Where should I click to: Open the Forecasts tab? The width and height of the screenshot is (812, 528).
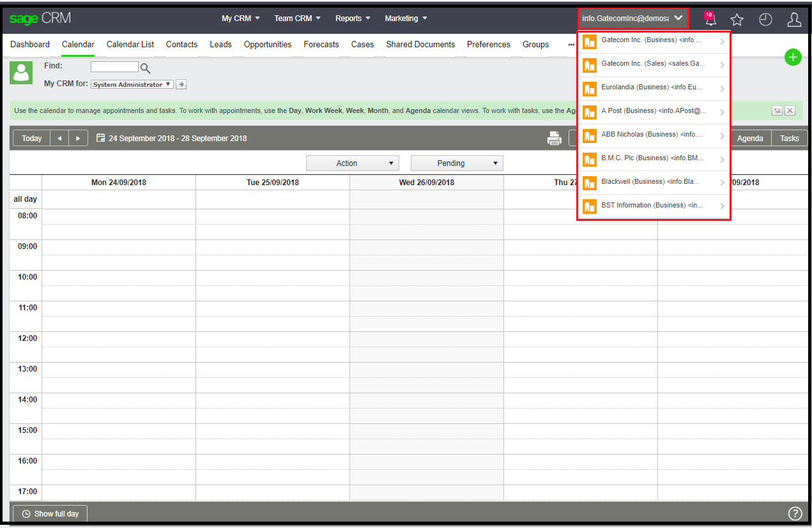pos(321,45)
